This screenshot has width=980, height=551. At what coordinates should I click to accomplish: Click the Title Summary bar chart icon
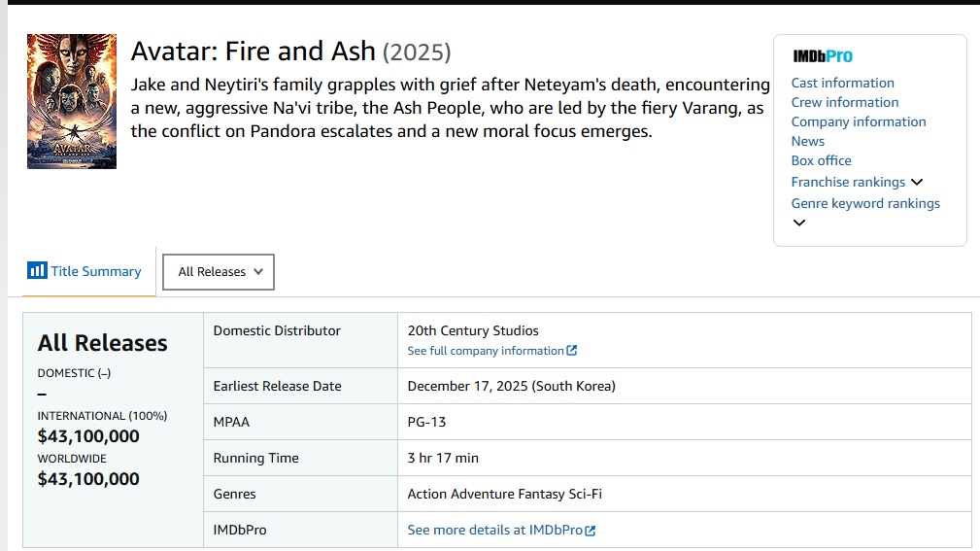(x=37, y=271)
